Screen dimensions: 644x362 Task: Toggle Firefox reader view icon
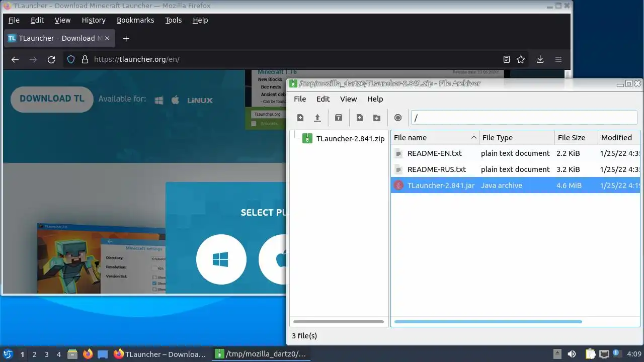(x=507, y=59)
